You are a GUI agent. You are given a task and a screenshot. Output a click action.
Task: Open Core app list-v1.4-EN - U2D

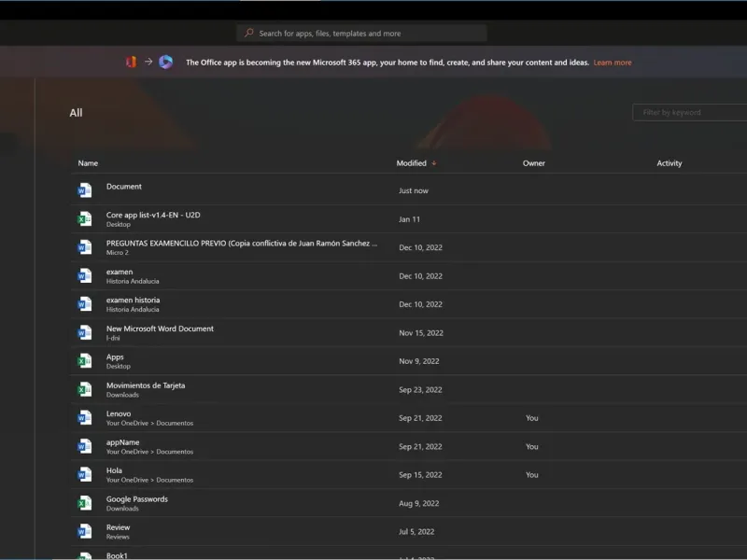[x=153, y=215]
